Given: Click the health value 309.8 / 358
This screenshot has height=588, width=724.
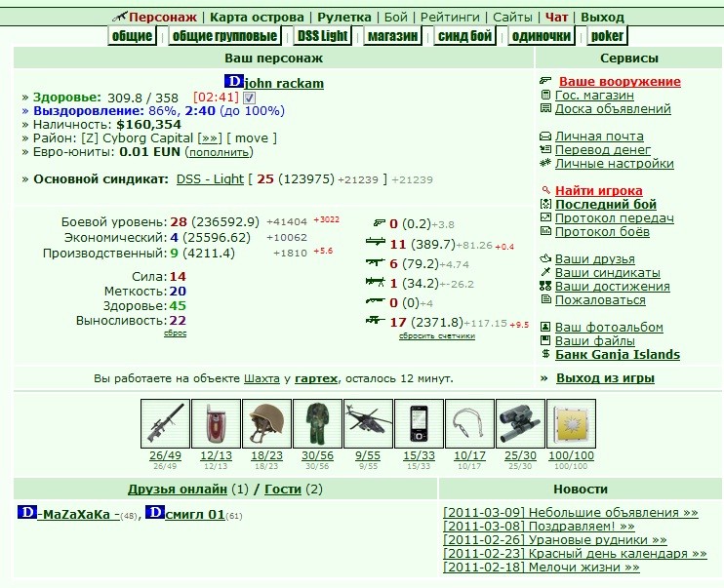Looking at the screenshot, I should tap(142, 98).
